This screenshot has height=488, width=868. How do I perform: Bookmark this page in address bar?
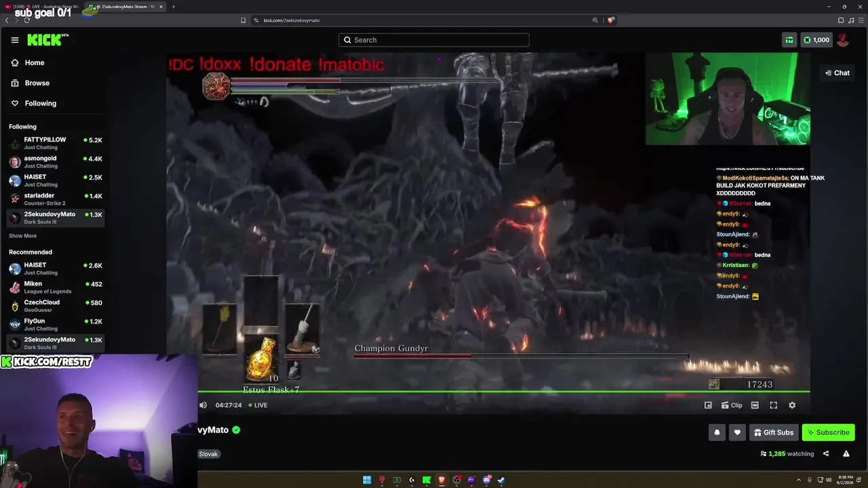click(243, 20)
